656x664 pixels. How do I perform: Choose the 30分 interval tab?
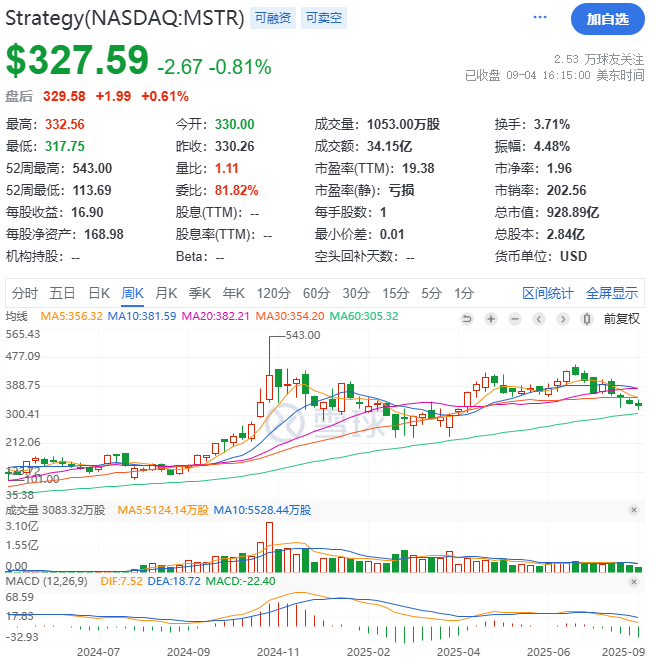click(356, 293)
